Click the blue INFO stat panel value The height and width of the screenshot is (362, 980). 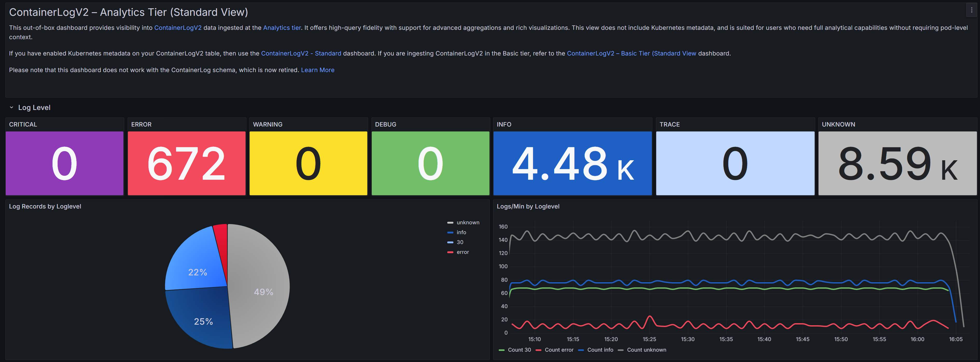click(x=572, y=164)
